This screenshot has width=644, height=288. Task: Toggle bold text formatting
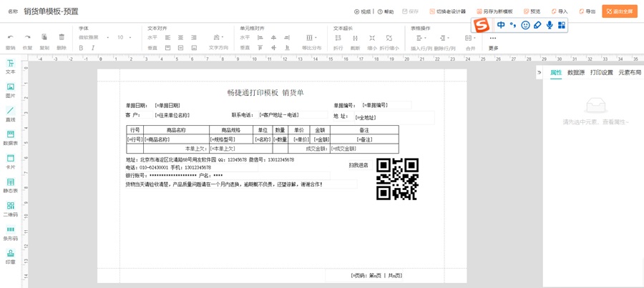(81, 48)
